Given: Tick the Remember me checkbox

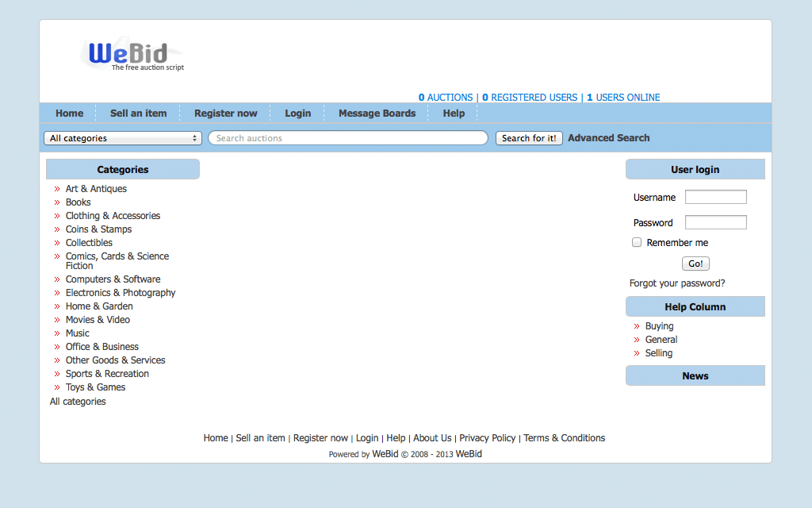Looking at the screenshot, I should point(637,242).
